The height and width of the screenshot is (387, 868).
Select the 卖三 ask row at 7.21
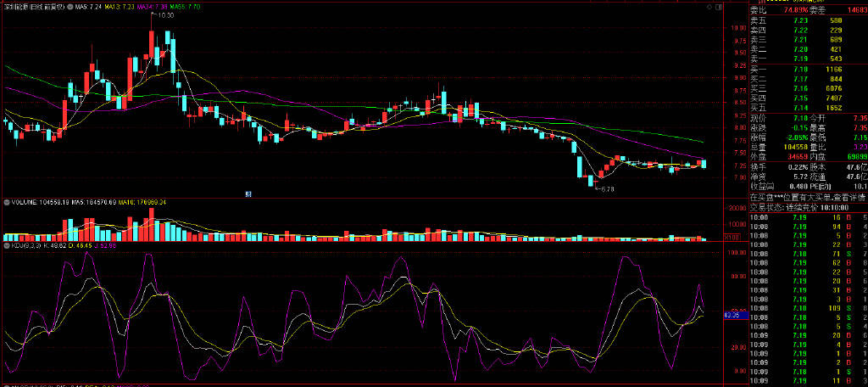(808, 40)
